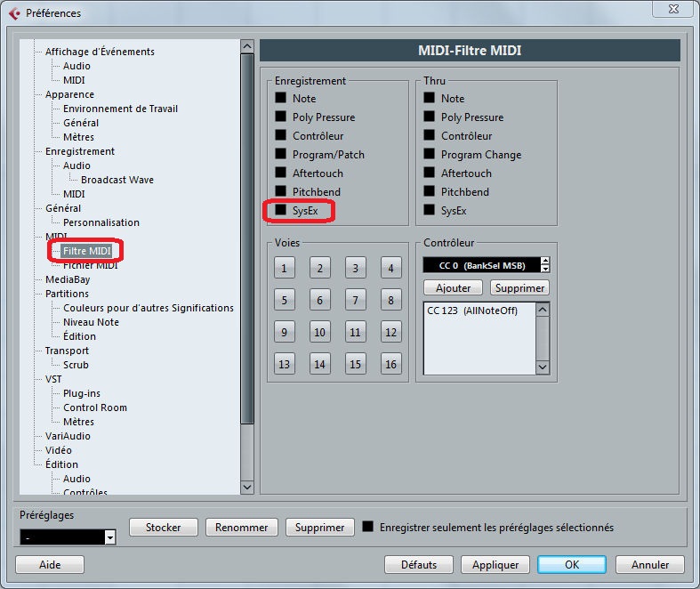The height and width of the screenshot is (589, 700).
Task: Toggle Pitchbend checkbox under Enregistrement
Action: 281,192
